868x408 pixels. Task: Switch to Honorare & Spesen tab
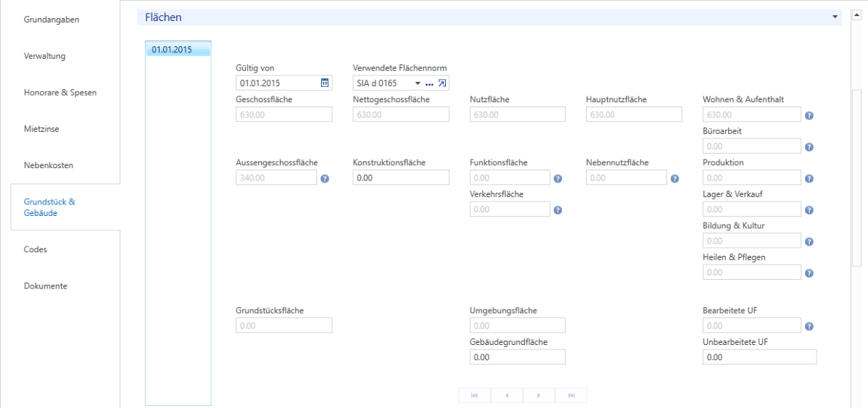[60, 93]
